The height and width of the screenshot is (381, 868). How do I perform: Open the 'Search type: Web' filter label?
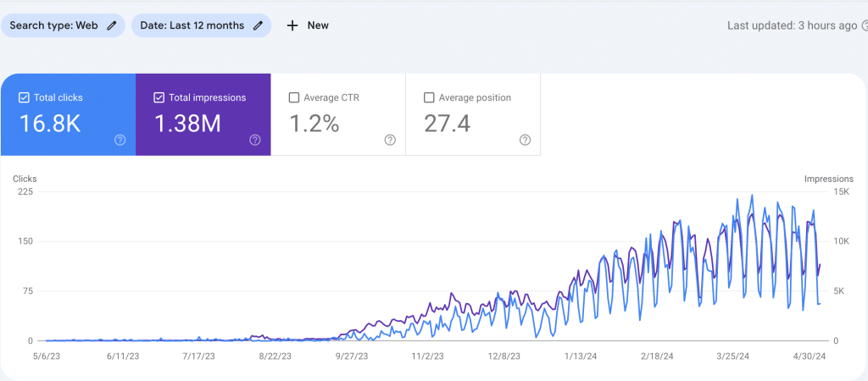tap(53, 25)
